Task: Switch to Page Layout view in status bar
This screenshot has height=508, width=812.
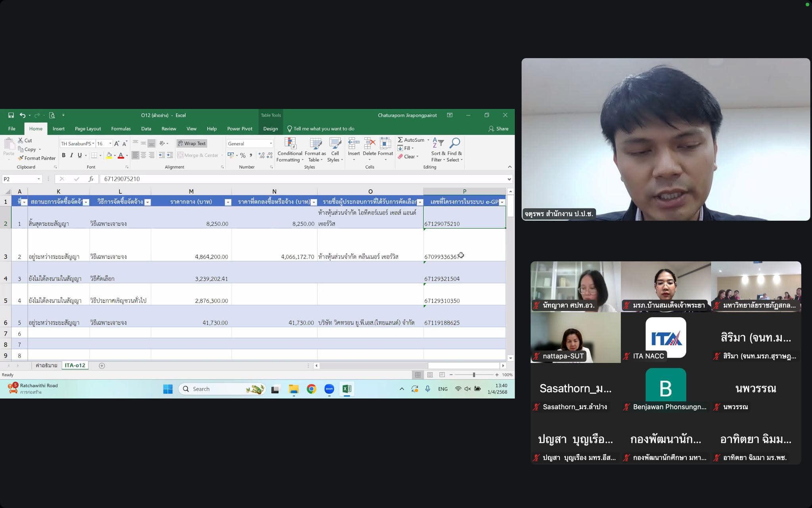Action: pos(430,375)
